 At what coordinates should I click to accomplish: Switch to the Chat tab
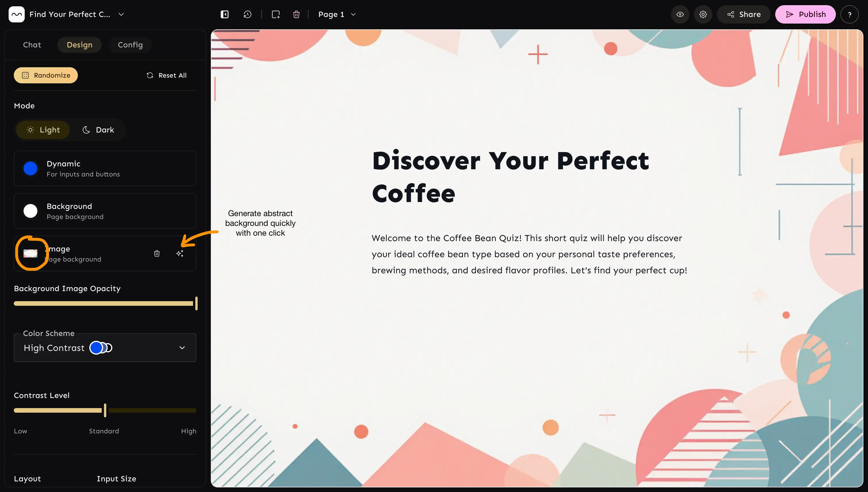click(32, 45)
